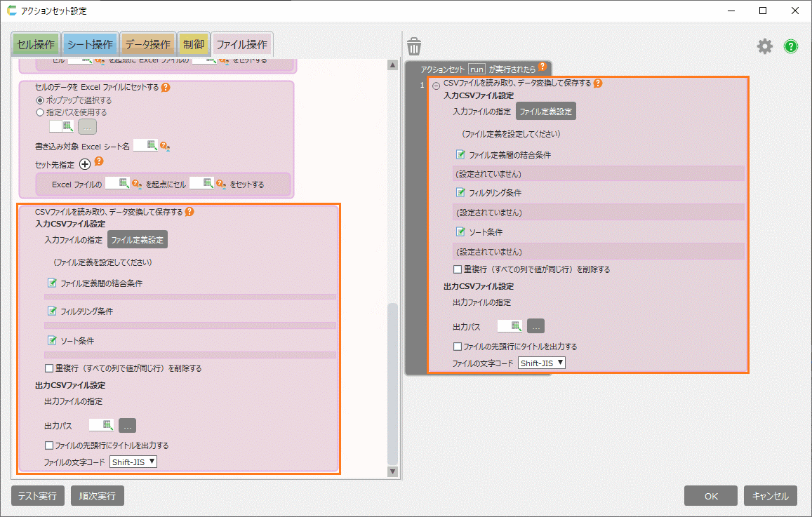The height and width of the screenshot is (517, 812).
Task: Switch to the セル操作 tab
Action: [35, 44]
